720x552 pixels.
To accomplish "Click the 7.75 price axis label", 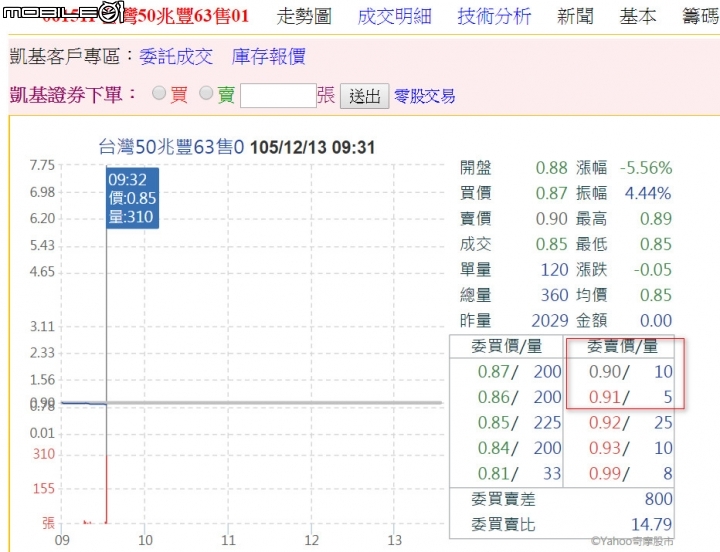I will (42, 165).
